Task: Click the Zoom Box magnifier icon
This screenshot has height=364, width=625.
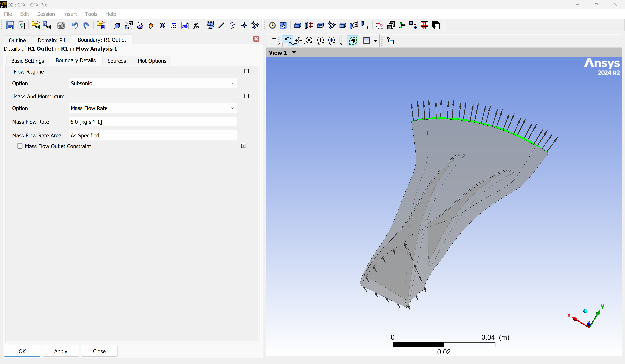Action: click(320, 40)
